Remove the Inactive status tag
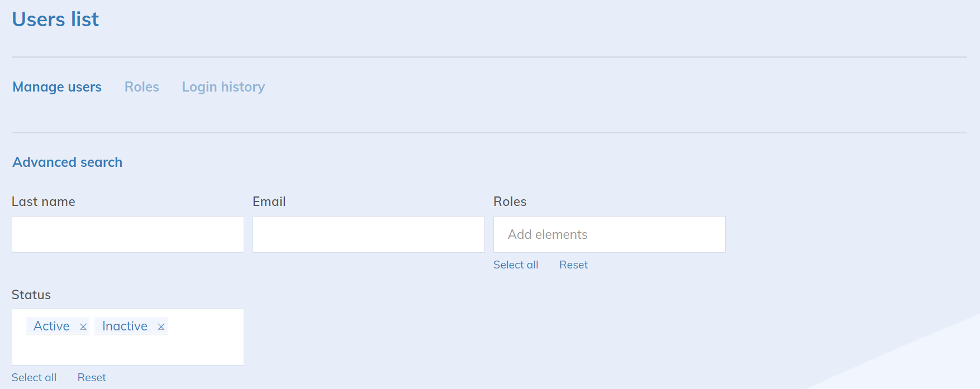The image size is (980, 389). (161, 327)
